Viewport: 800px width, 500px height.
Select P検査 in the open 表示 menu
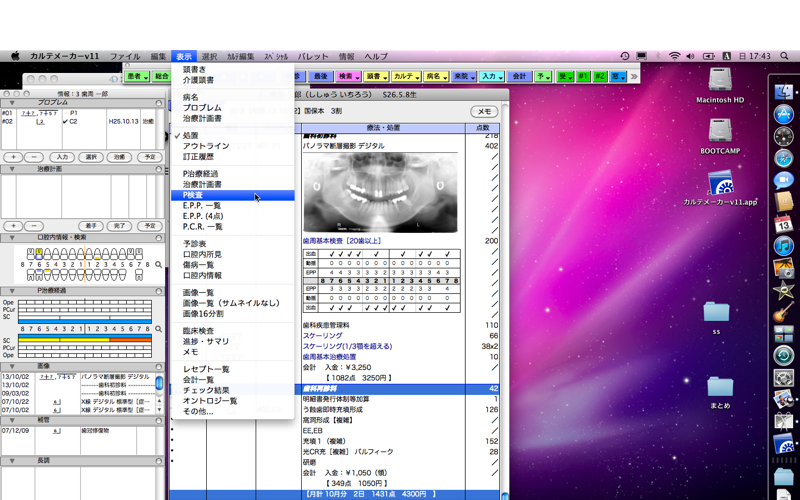(193, 196)
